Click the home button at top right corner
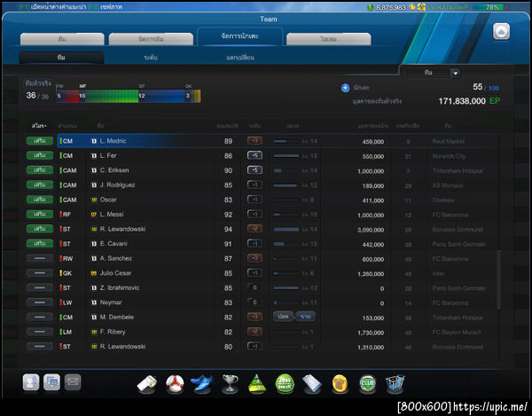The height and width of the screenshot is (416, 532). (x=501, y=32)
